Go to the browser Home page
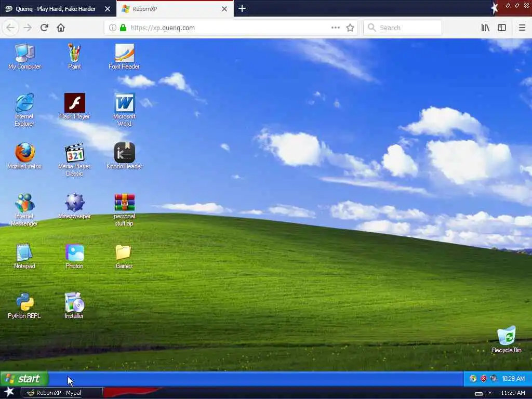532x399 pixels. coord(61,28)
